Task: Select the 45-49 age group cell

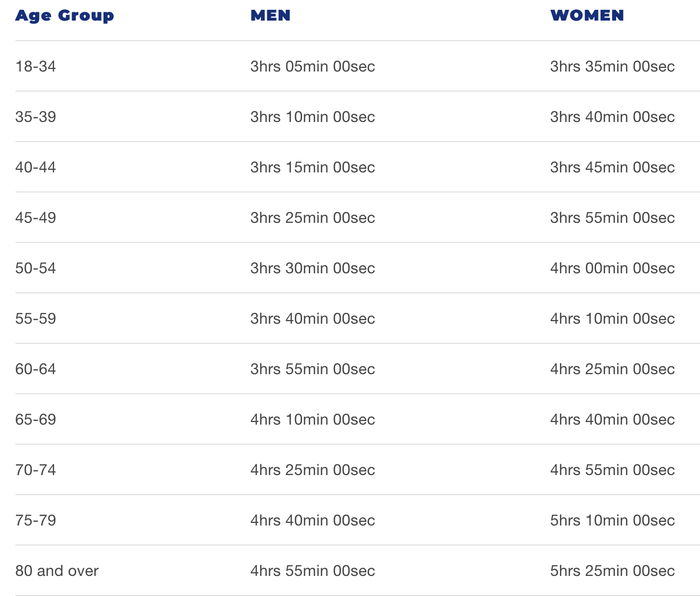Action: pos(36,218)
